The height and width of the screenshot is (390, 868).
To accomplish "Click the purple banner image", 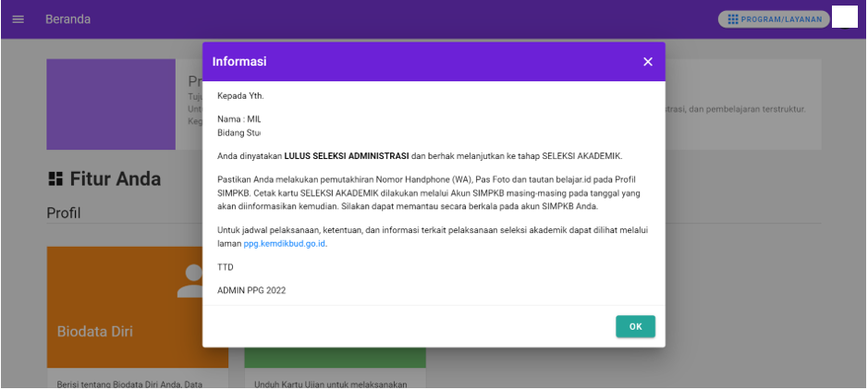I will [111, 104].
